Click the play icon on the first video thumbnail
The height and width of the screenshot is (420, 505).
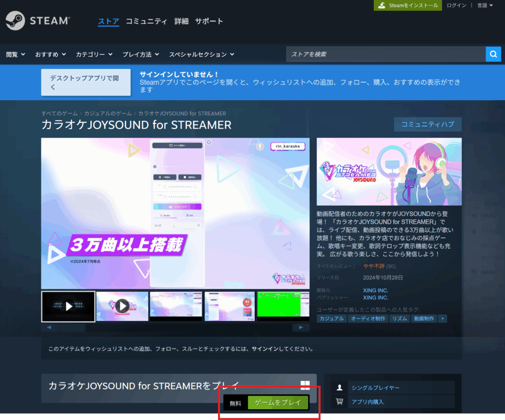[x=69, y=306]
